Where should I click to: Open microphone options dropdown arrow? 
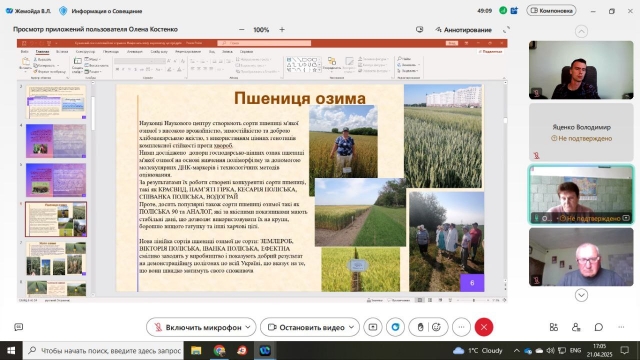click(248, 327)
